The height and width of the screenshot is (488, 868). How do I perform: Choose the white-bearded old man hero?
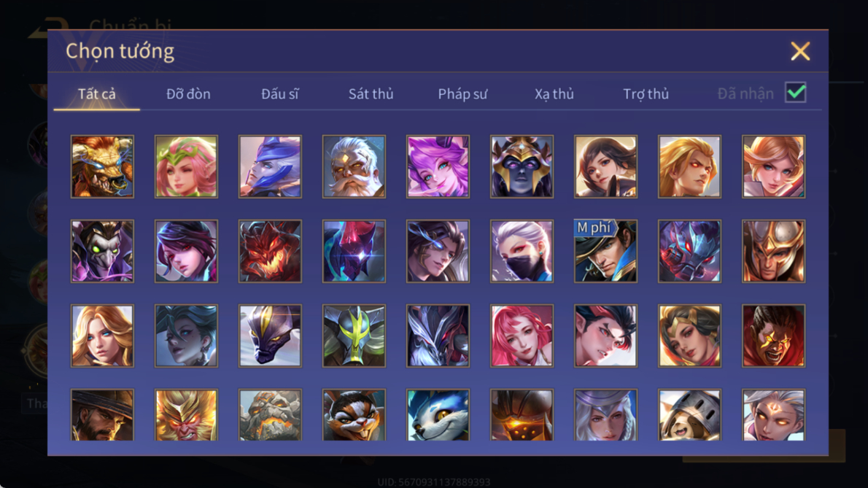coord(354,166)
